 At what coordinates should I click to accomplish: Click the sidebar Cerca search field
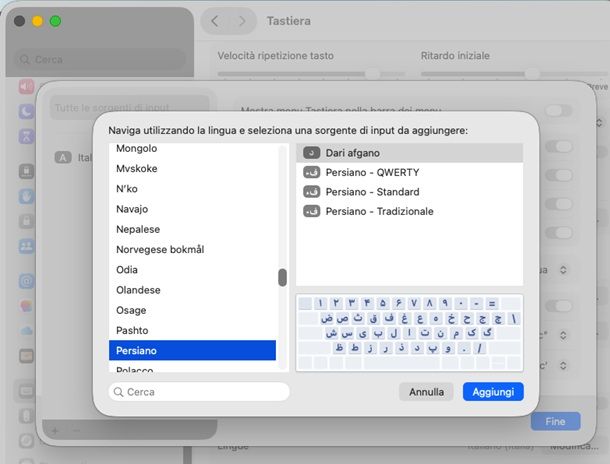click(x=100, y=60)
